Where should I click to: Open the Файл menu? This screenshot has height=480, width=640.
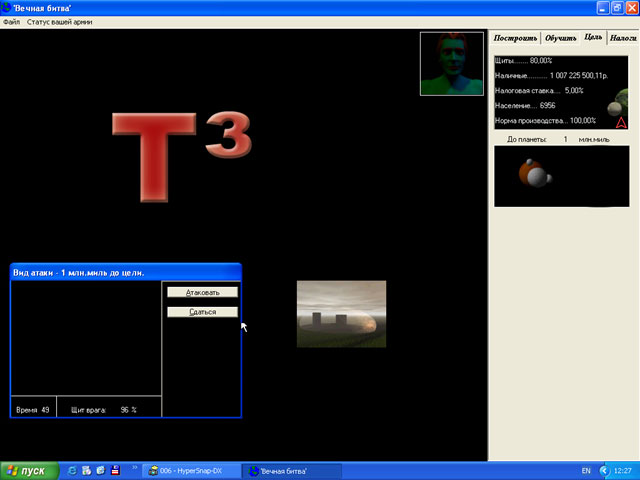tap(11, 21)
